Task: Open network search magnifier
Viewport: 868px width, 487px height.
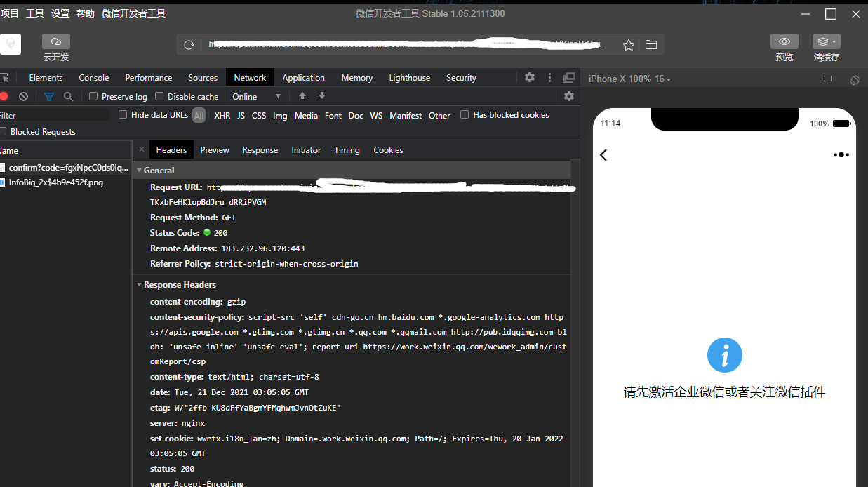Action: tap(68, 96)
